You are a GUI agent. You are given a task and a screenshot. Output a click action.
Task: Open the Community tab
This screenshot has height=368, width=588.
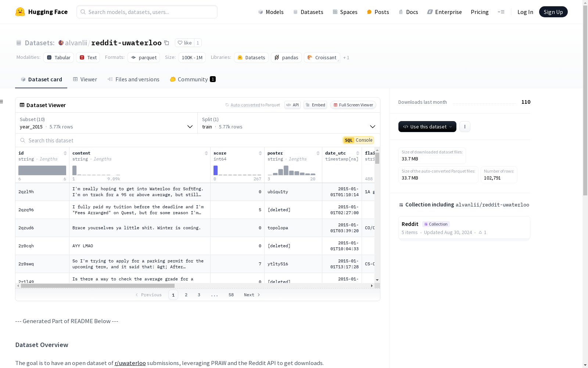coord(193,79)
